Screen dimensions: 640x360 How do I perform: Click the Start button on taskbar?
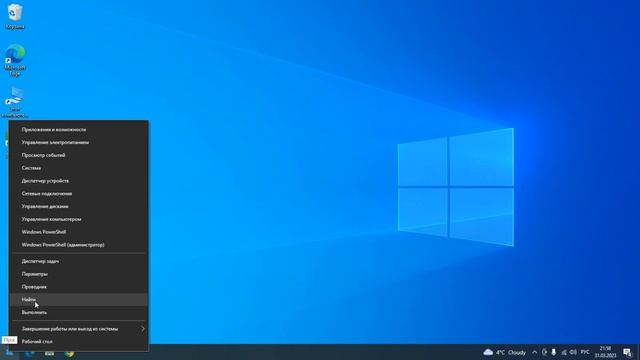pos(9,353)
